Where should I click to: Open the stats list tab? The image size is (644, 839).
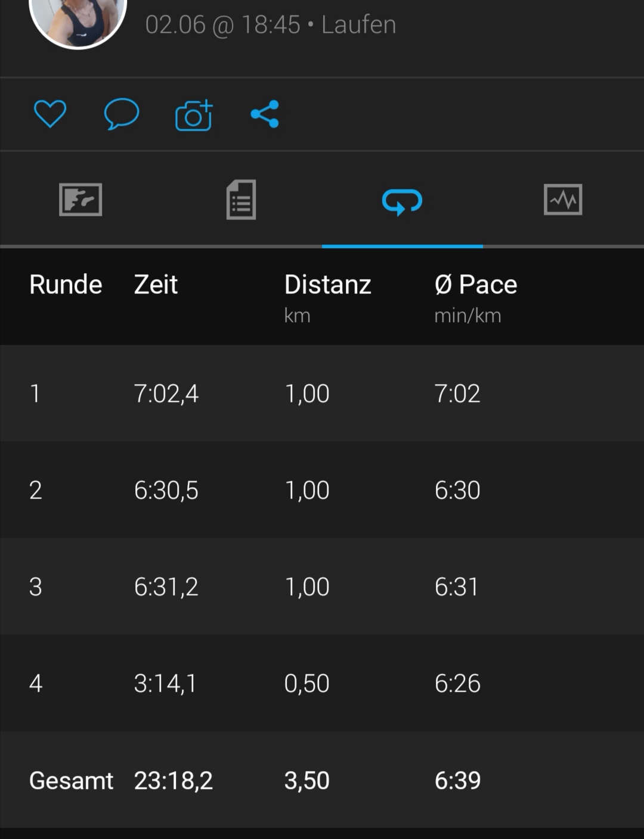(241, 200)
